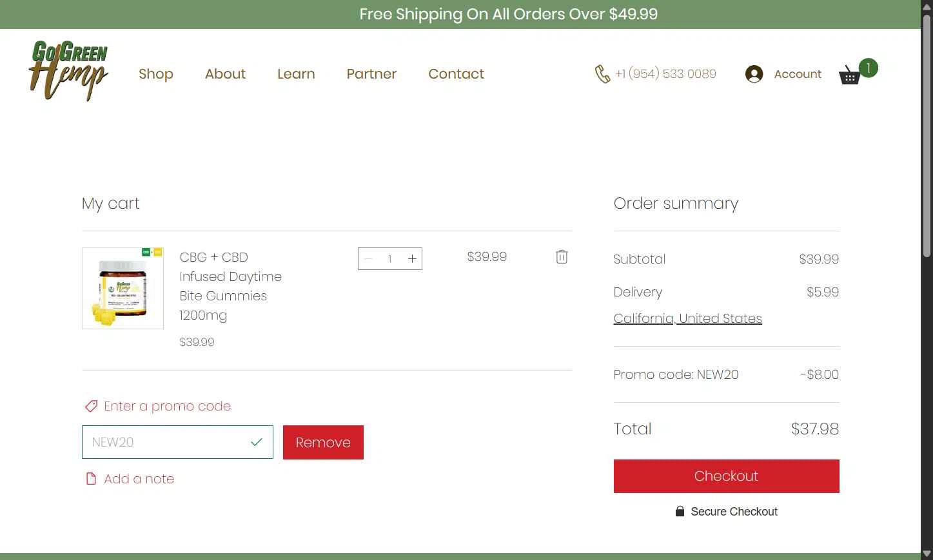
Task: Open the Account link
Action: tap(798, 74)
